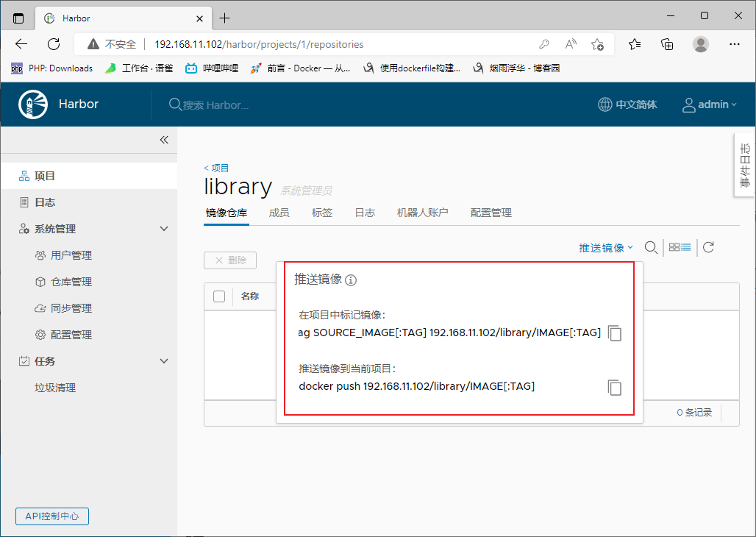Go back via the < 项目 link
The width and height of the screenshot is (756, 537).
(x=216, y=168)
